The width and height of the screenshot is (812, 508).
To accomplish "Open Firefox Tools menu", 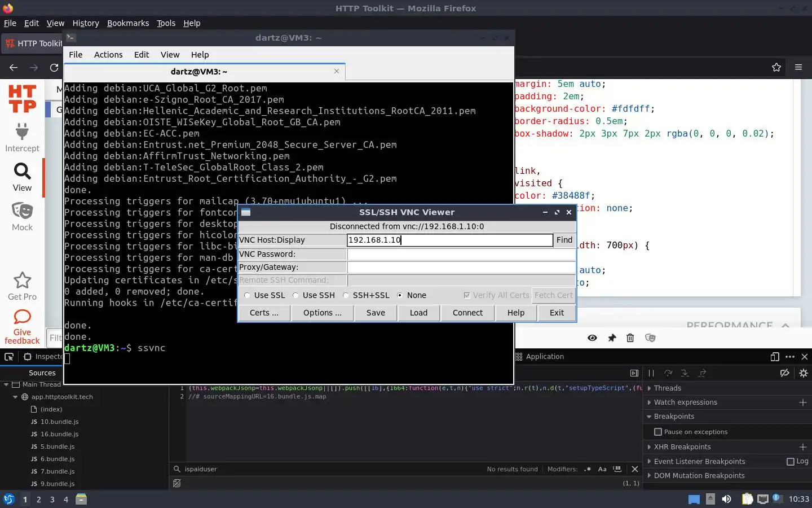I will pyautogui.click(x=166, y=23).
